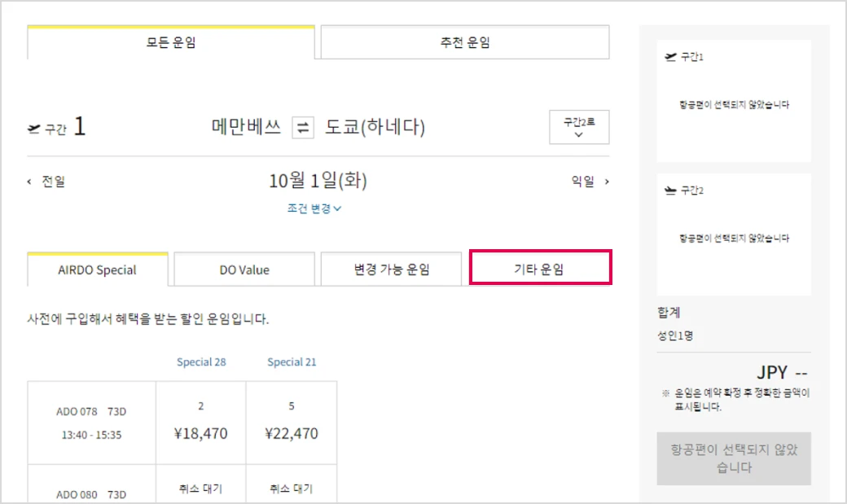Switch to the 추천 운임 tab
Screen dimensions: 847x504
click(x=465, y=42)
